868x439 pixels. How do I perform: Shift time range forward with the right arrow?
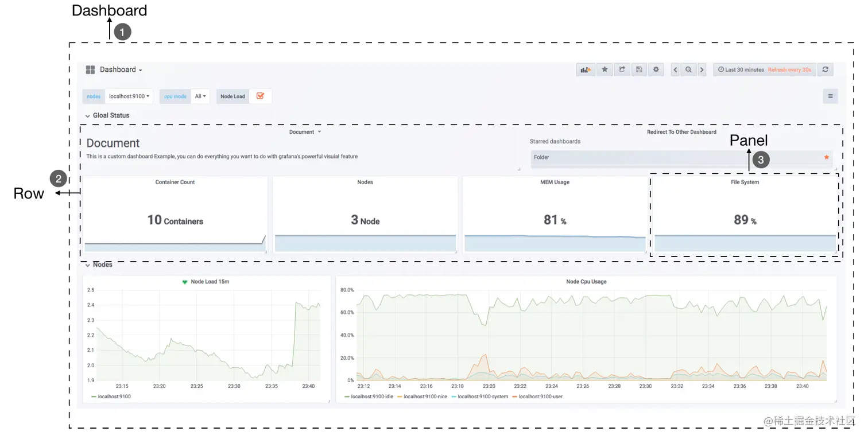(x=702, y=69)
